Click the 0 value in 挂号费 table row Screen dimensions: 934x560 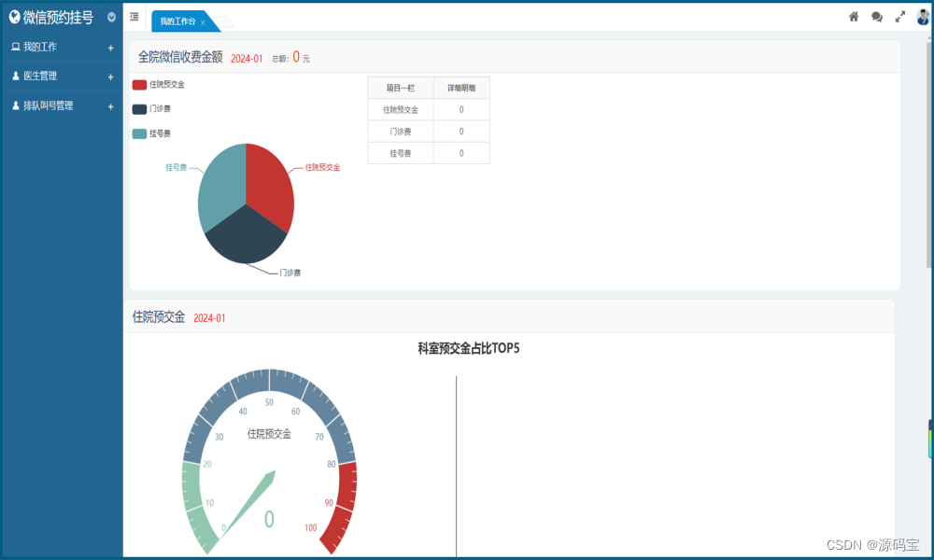461,153
